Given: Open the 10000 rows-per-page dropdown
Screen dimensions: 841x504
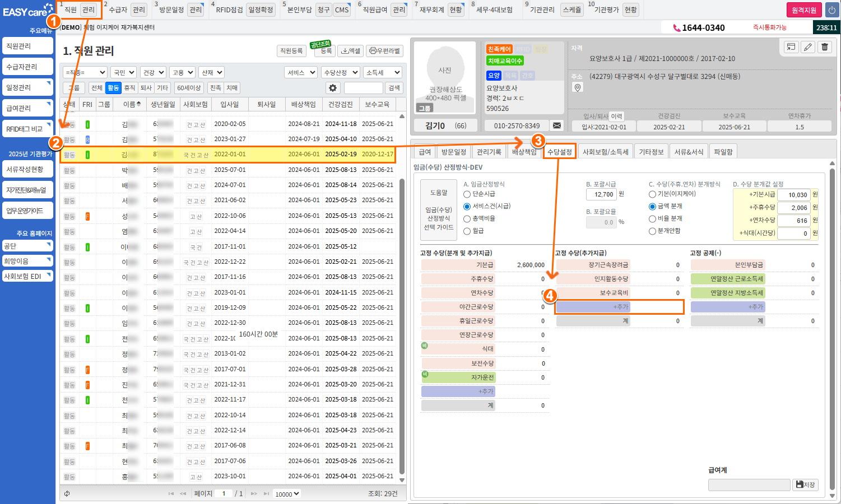Looking at the screenshot, I should pos(287,494).
